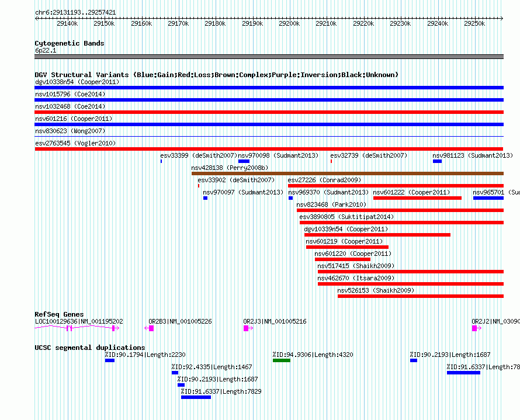The height and width of the screenshot is (420, 520).
Task: Click the LOC100129636|NM_001195202 gene label
Action: coord(79,321)
